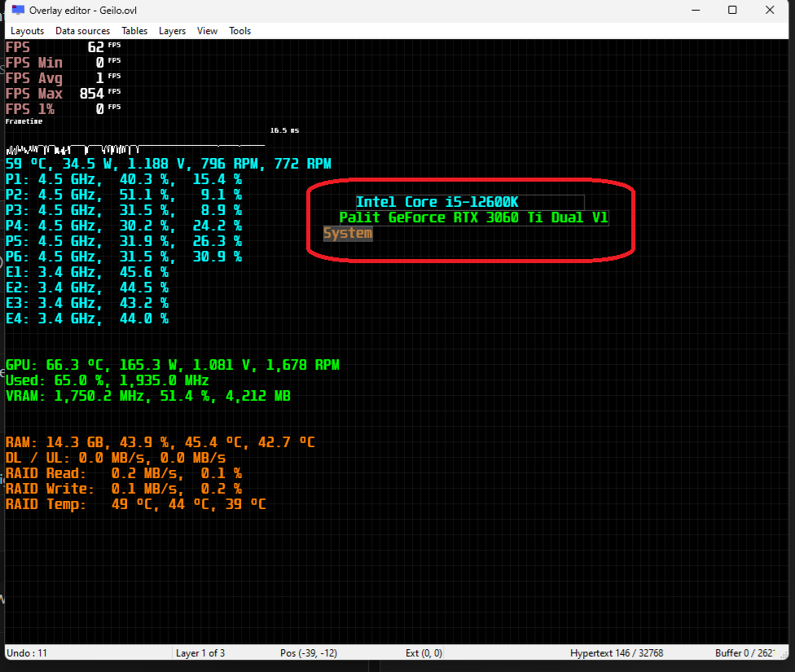The image size is (795, 672).
Task: Click the Frametime label
Action: (24, 121)
